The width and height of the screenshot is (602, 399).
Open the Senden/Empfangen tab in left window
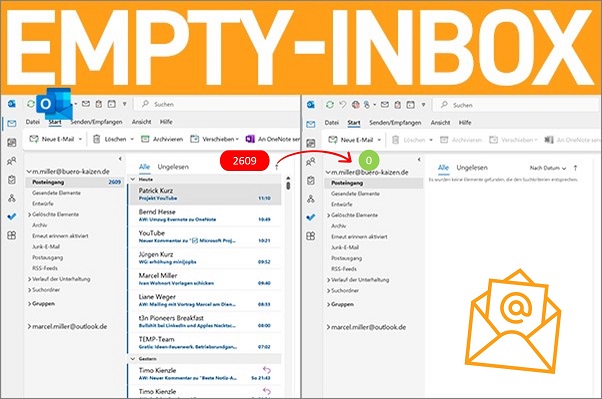click(x=96, y=122)
